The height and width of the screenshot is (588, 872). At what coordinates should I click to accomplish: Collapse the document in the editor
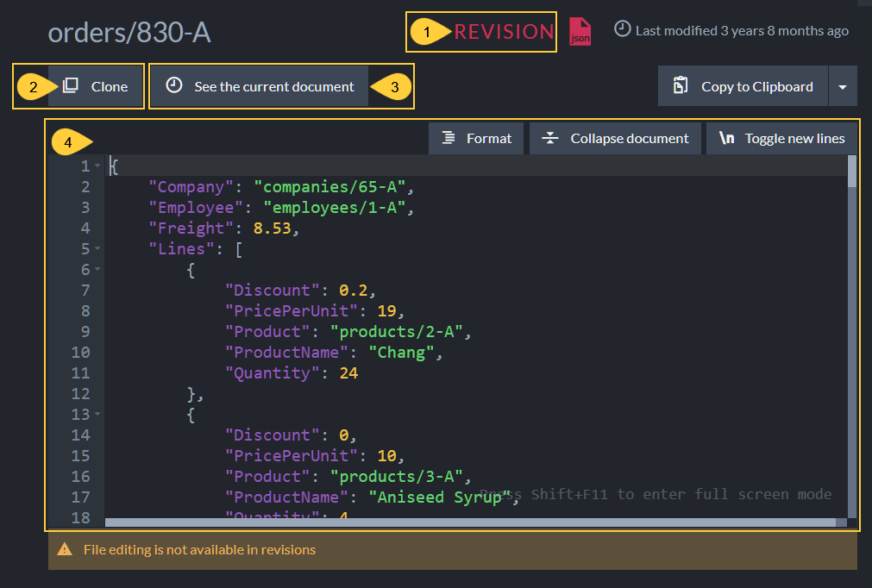(x=615, y=139)
